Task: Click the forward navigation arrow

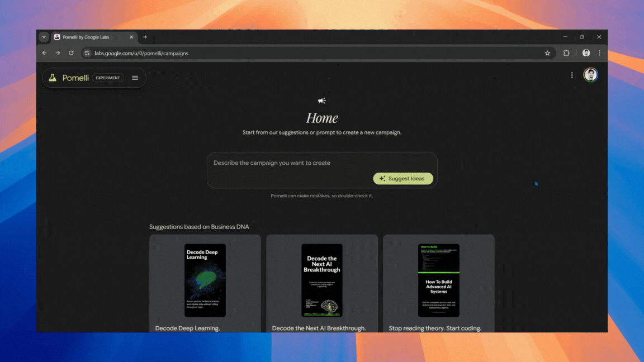Action: pos(58,53)
